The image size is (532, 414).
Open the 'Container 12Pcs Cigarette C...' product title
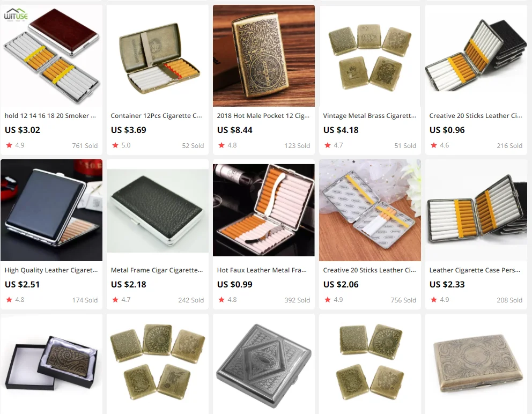pos(157,116)
